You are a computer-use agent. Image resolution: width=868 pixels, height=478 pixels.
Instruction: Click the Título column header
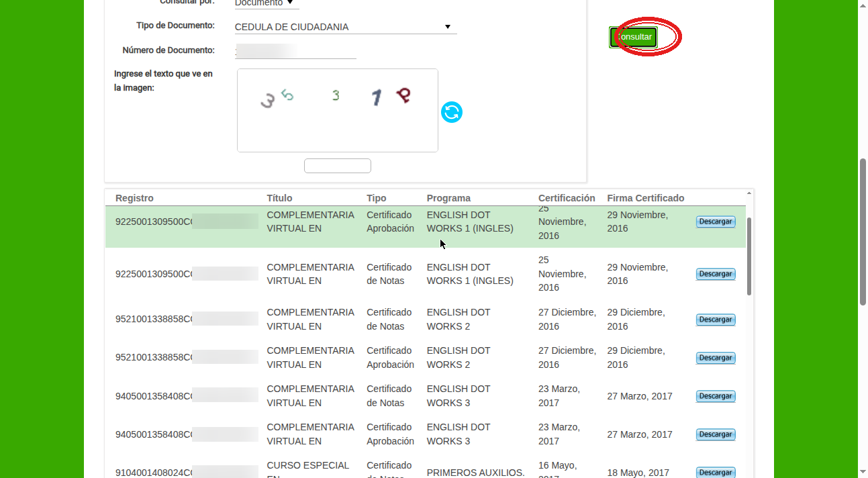279,198
